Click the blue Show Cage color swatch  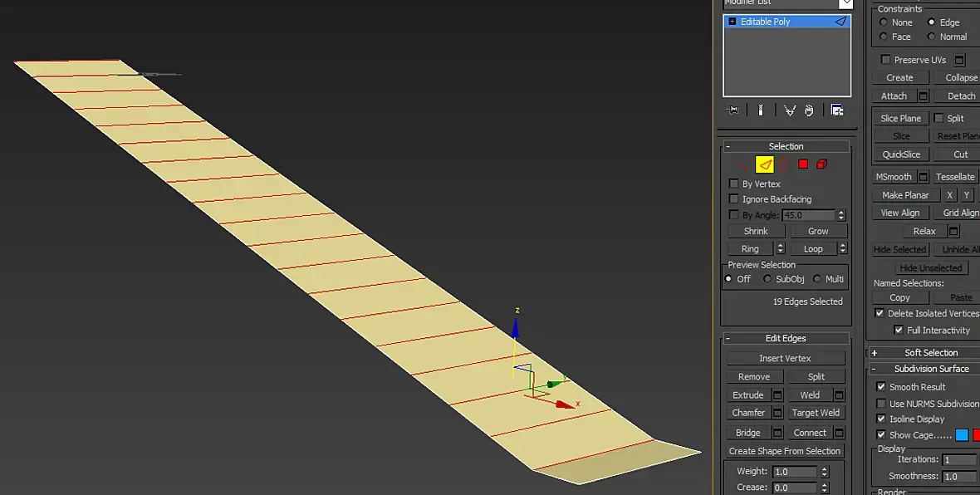click(961, 435)
